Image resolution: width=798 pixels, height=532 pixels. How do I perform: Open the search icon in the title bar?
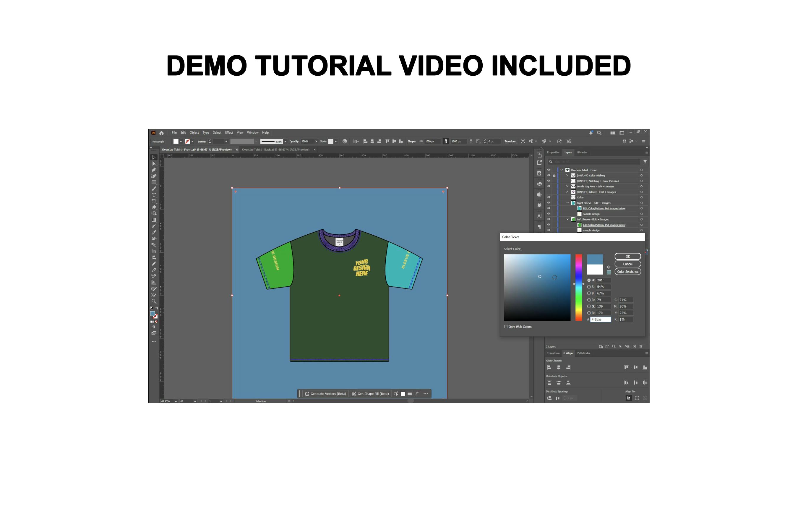coord(599,133)
